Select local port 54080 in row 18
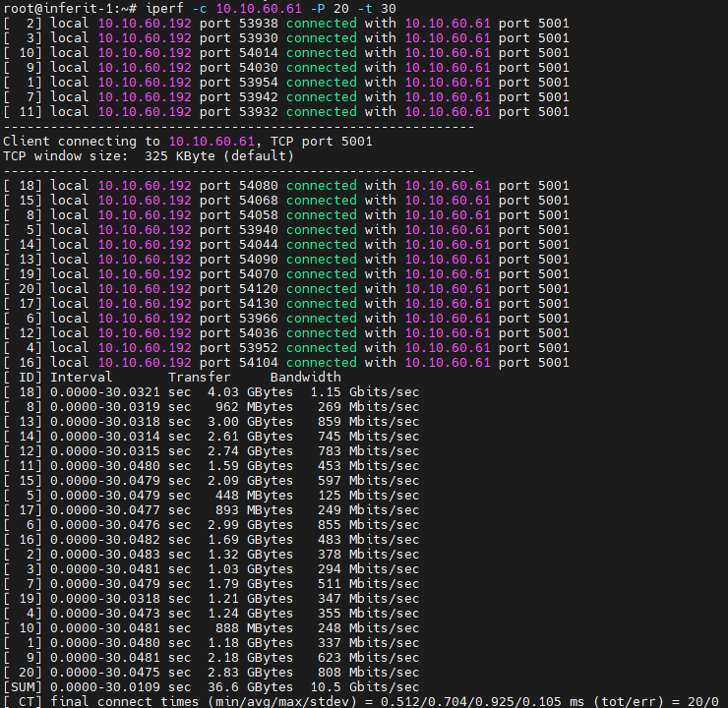 (259, 186)
